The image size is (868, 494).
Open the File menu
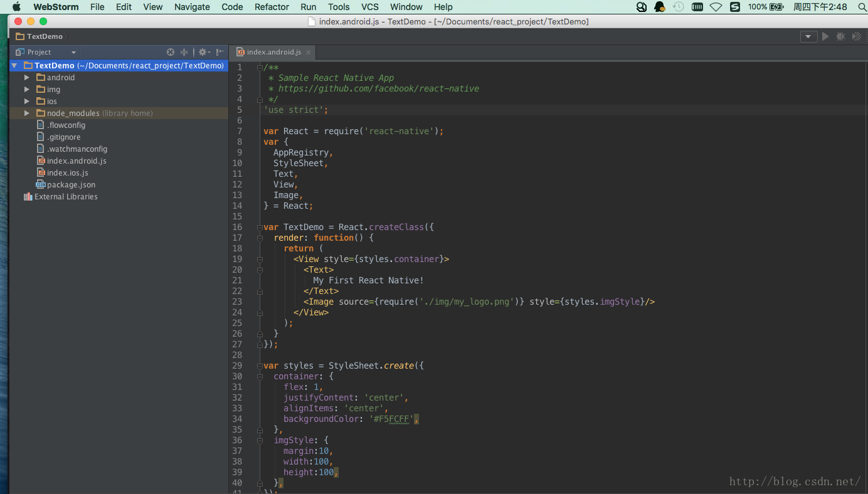tap(97, 7)
